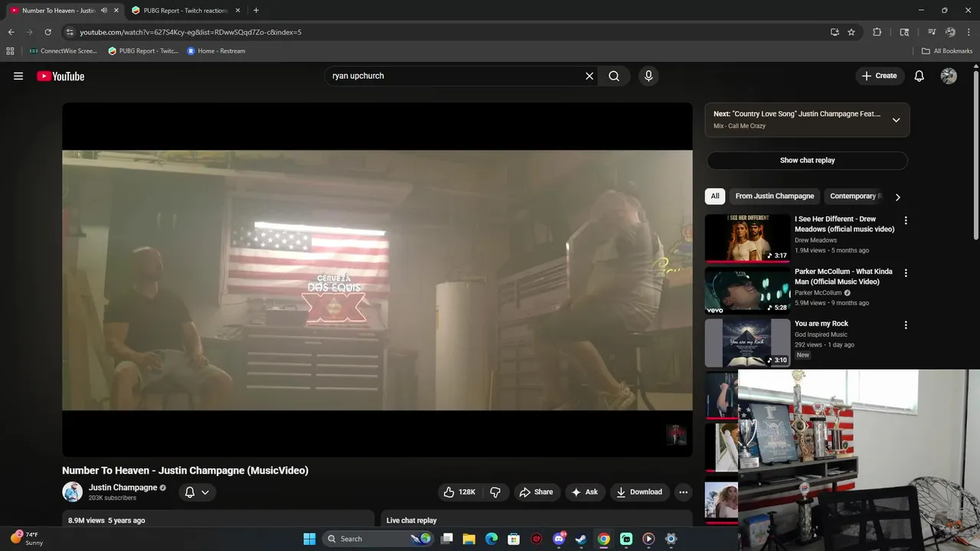The height and width of the screenshot is (551, 980).
Task: Open YouTube notifications bell
Action: click(x=920, y=76)
